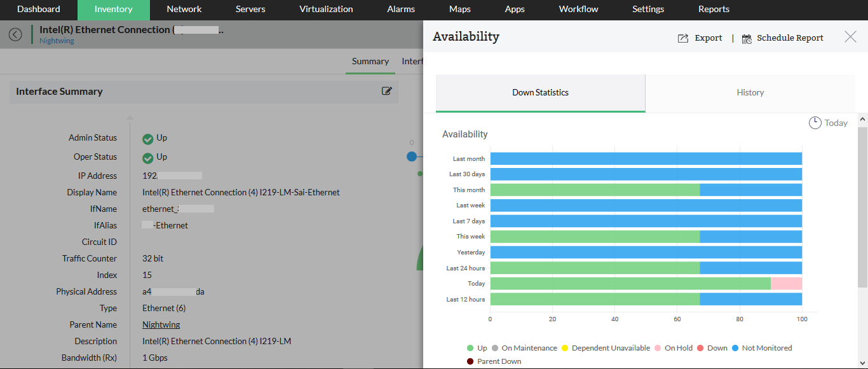
Task: Close the Availability panel with the X
Action: (x=850, y=36)
